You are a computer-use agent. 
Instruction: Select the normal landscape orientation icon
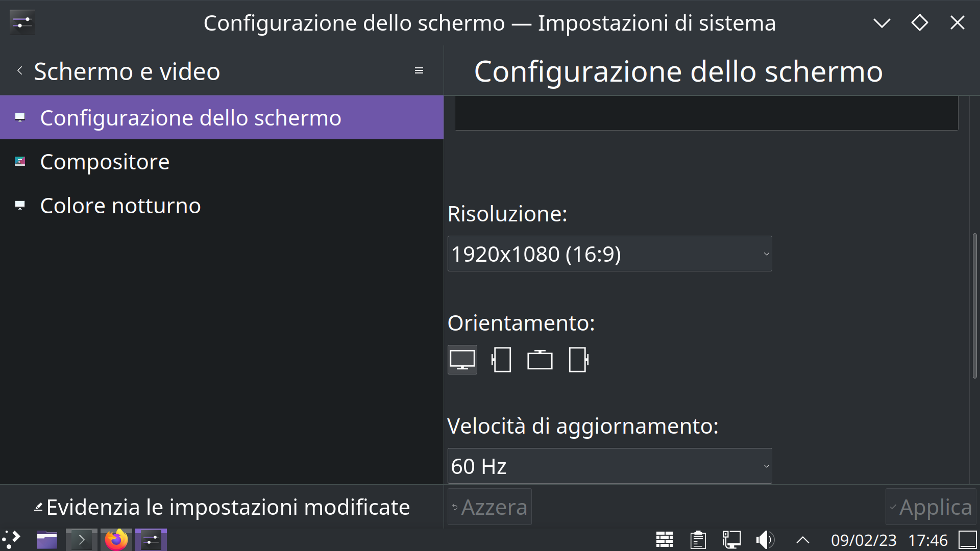pyautogui.click(x=462, y=360)
